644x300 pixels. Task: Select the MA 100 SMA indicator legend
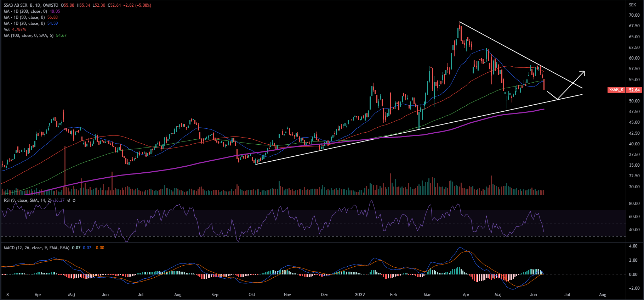coord(28,35)
